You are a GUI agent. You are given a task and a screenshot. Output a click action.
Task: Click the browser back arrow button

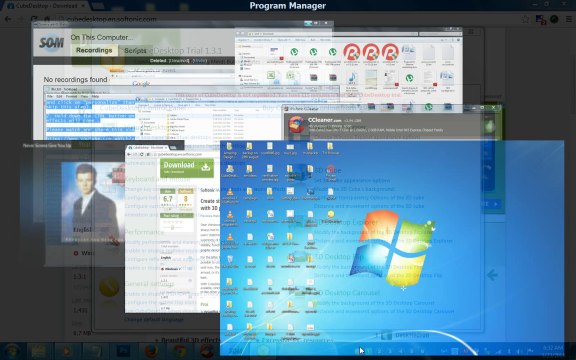[8, 19]
